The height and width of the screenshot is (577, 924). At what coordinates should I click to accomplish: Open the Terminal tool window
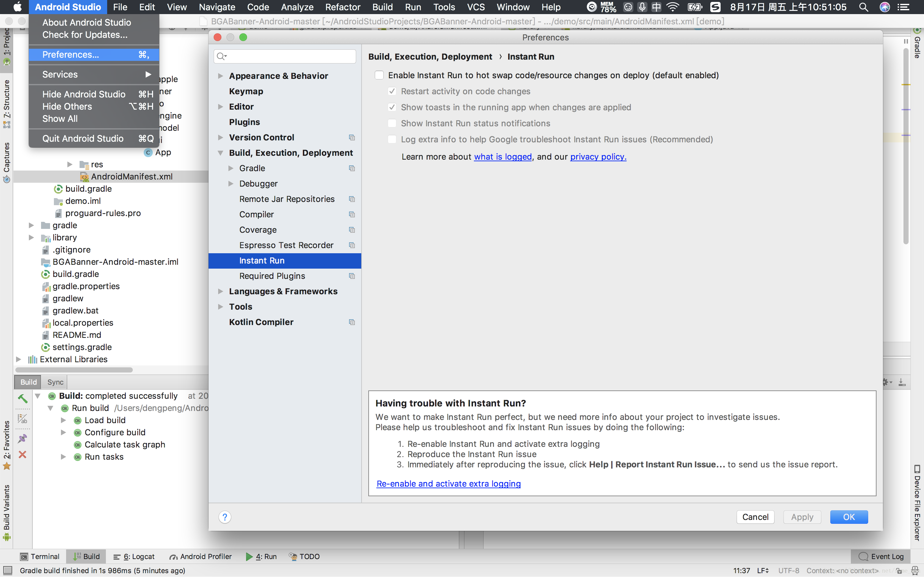click(x=40, y=556)
